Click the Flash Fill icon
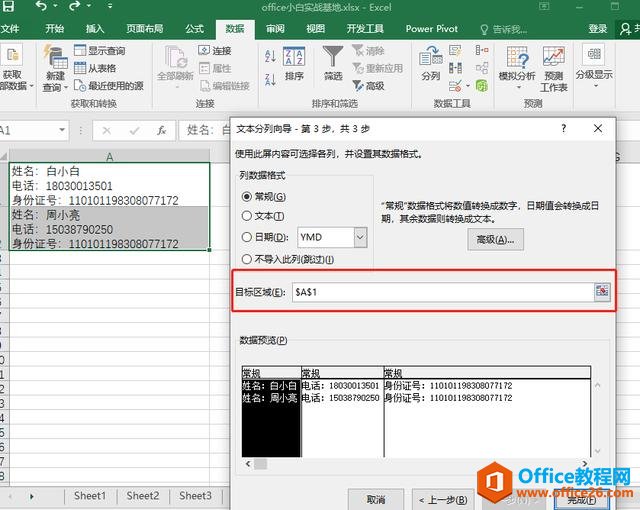Image resolution: width=640 pixels, height=510 pixels. pos(455,50)
